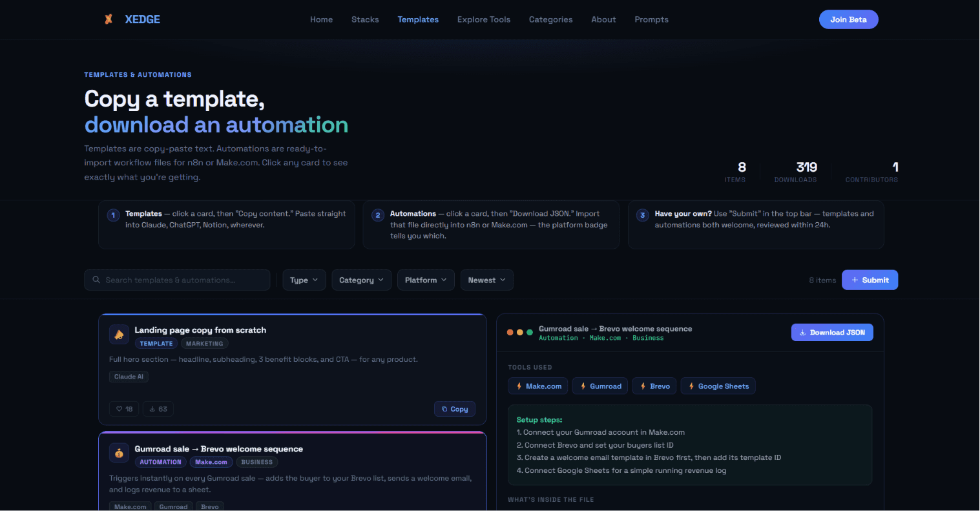980x511 pixels.
Task: Like the Landing page template with heart
Action: click(x=124, y=409)
